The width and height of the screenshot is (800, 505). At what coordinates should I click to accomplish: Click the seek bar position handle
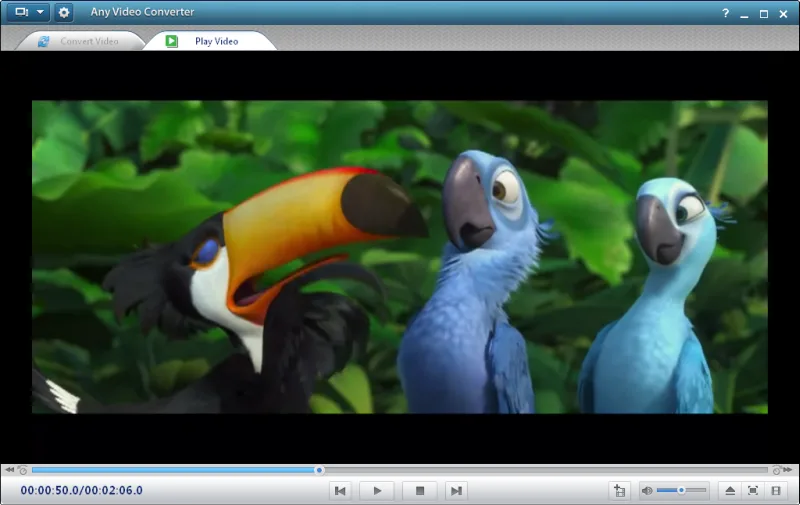pos(319,470)
